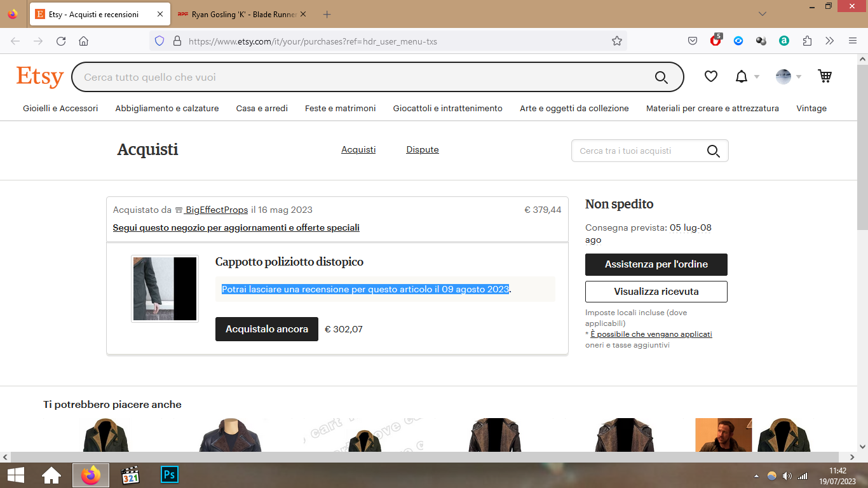Screen dimensions: 868x488
Task: Open Abbigliamento e calzature category
Action: point(167,109)
